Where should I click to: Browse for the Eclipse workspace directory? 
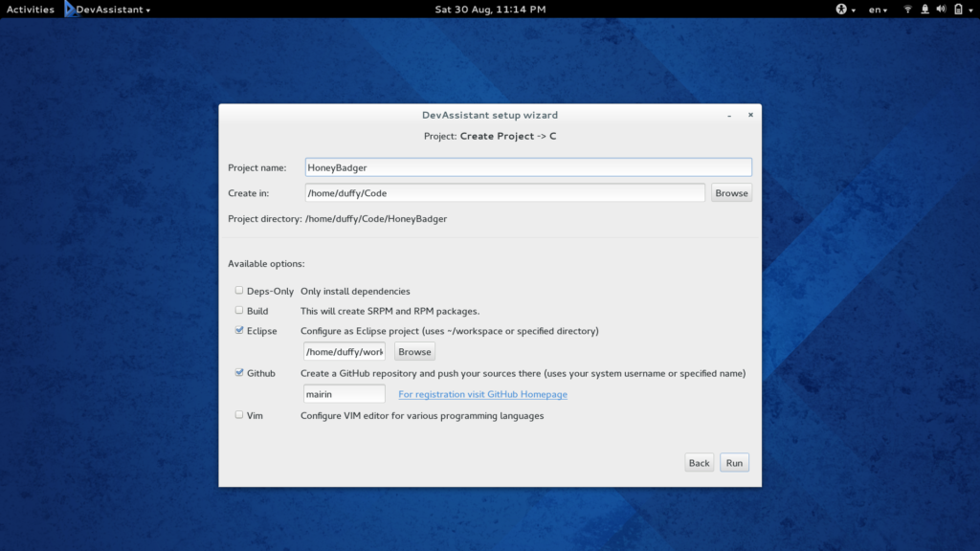(414, 352)
